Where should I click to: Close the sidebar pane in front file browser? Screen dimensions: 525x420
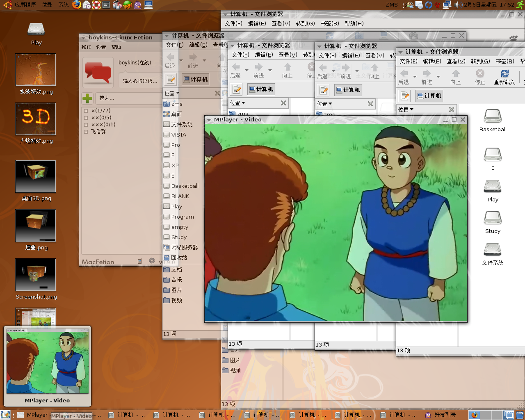point(451,110)
